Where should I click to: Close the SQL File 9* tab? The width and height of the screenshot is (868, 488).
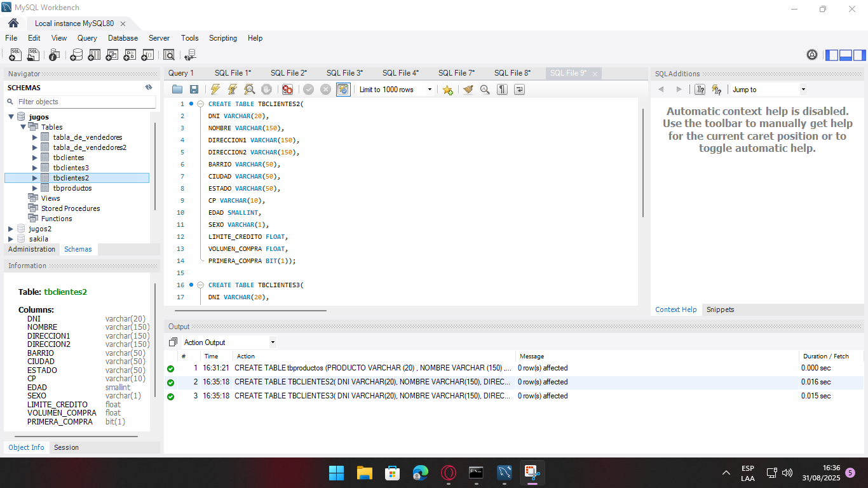coord(595,74)
